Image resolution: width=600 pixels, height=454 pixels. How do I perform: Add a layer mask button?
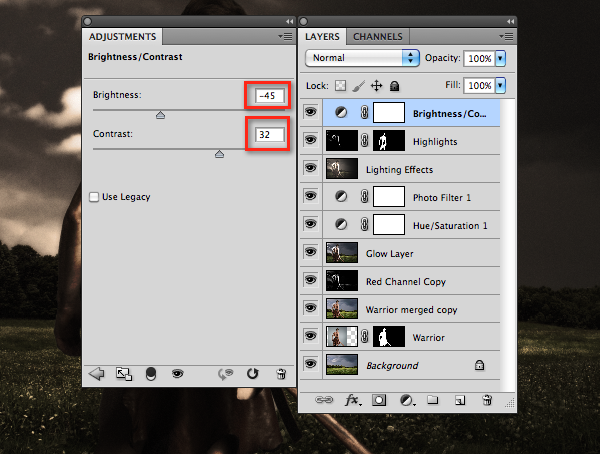point(379,400)
